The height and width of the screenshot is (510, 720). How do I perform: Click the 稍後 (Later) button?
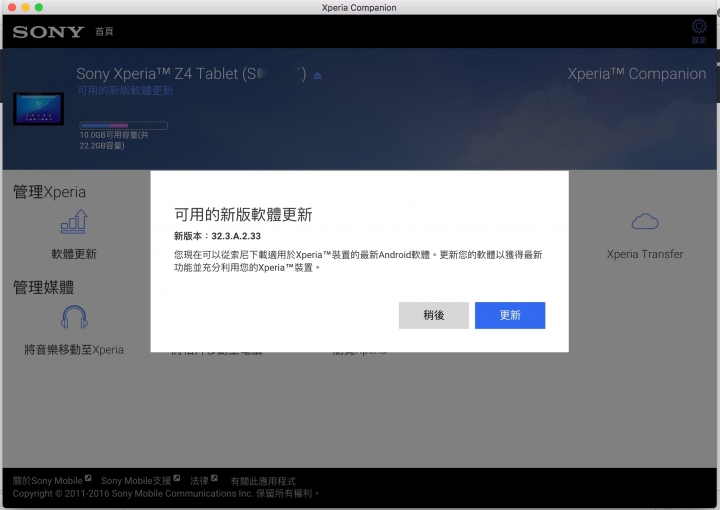[x=433, y=315]
